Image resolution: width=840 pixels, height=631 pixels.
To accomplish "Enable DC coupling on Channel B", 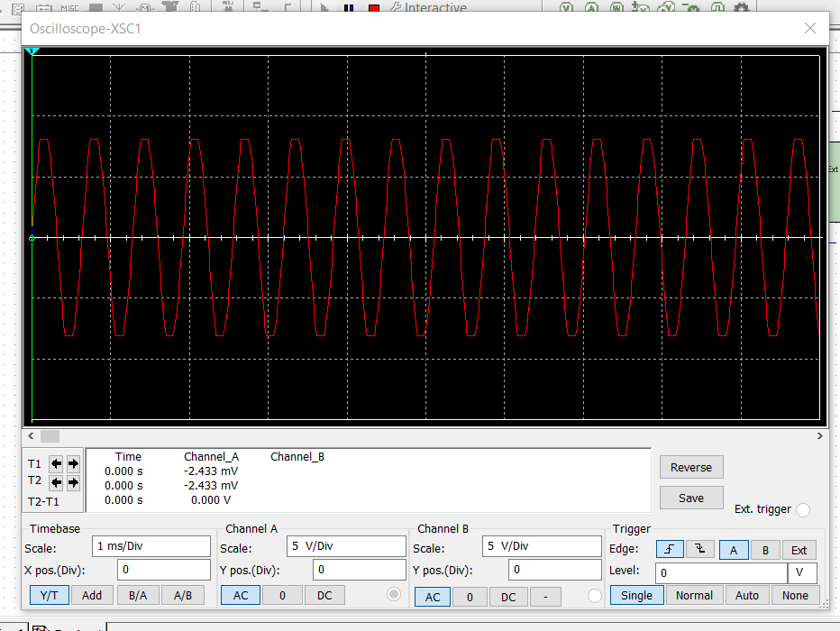I will pyautogui.click(x=508, y=596).
